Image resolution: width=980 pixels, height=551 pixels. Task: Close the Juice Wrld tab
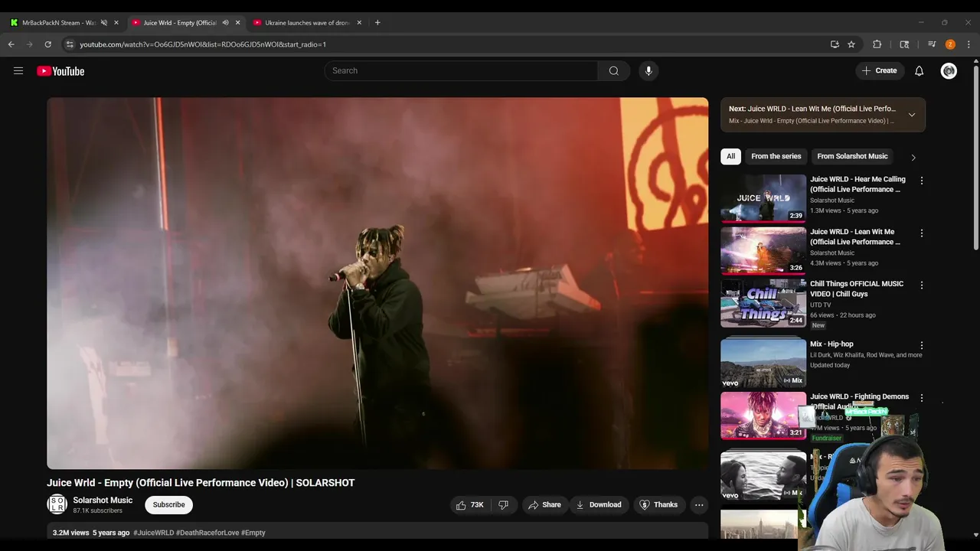click(x=237, y=23)
